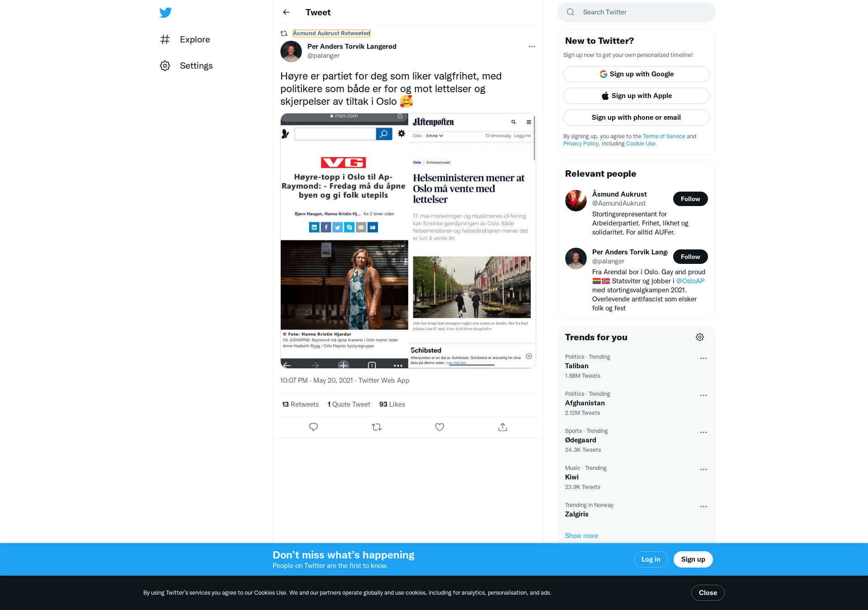Image resolution: width=868 pixels, height=610 pixels.
Task: Open Settings in the sidebar
Action: (186, 66)
